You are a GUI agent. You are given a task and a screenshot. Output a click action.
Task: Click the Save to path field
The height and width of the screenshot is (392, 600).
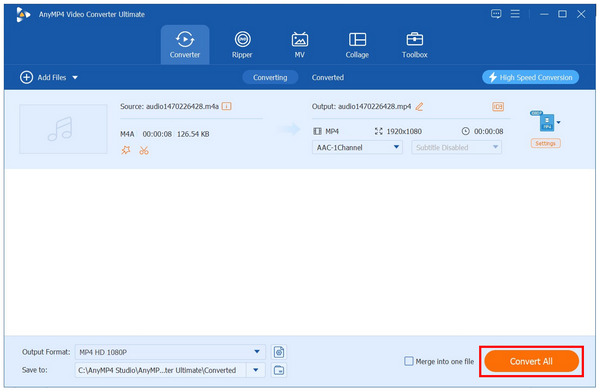pyautogui.click(x=160, y=370)
